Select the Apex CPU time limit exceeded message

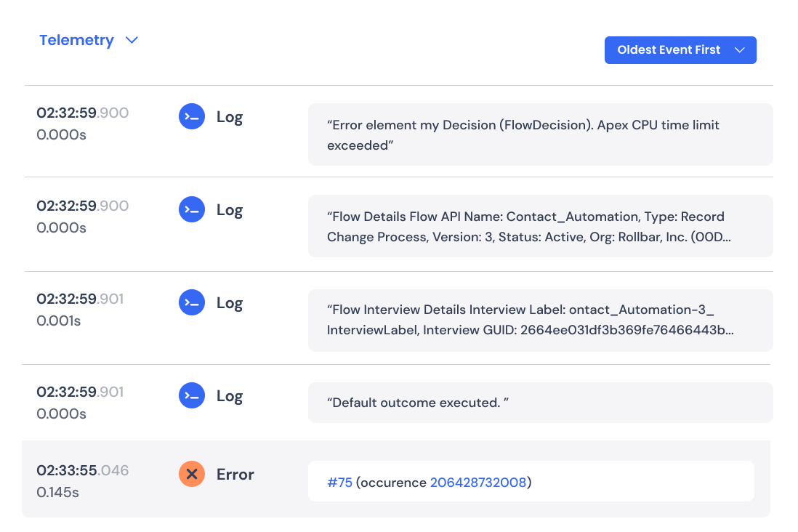pyautogui.click(x=541, y=134)
